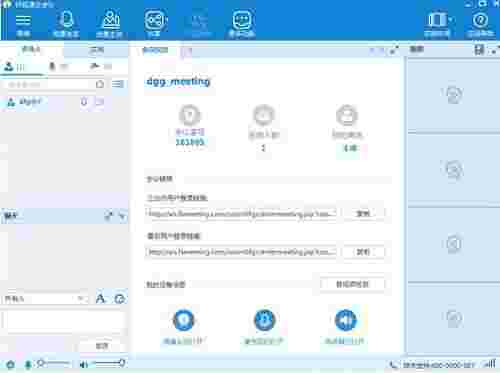Click the blue speaker test round icon

(x=345, y=320)
